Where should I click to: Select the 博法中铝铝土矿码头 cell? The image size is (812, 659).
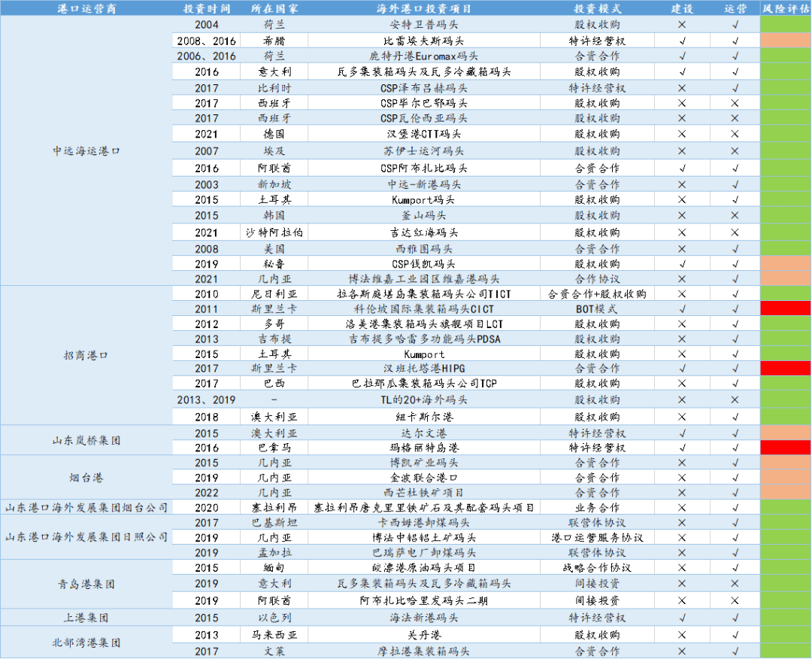coord(424,538)
